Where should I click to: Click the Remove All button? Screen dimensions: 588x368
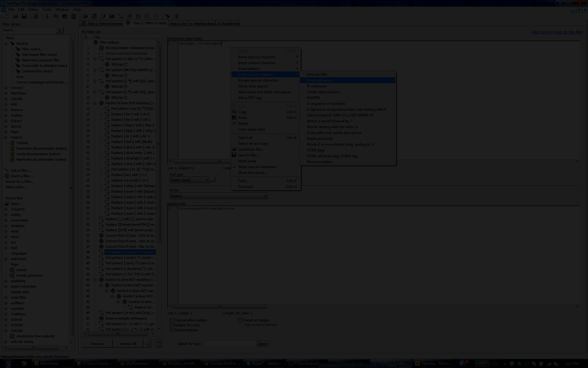pyautogui.click(x=128, y=344)
